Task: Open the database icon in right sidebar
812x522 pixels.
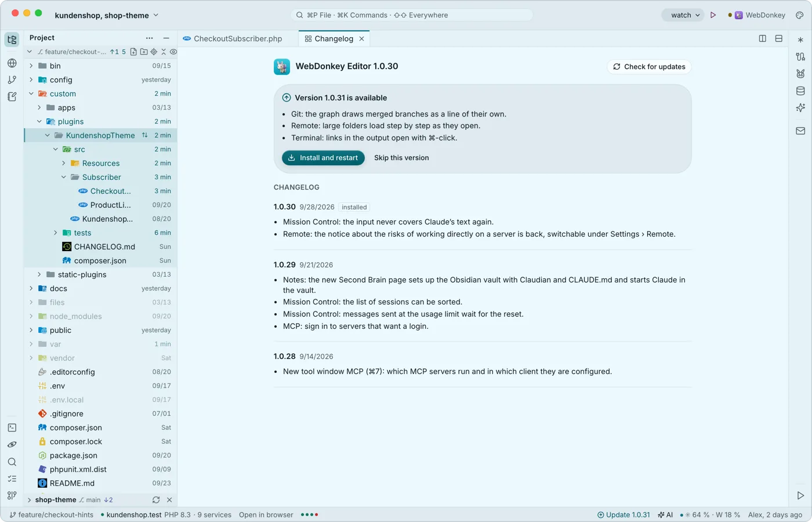Action: (x=800, y=90)
